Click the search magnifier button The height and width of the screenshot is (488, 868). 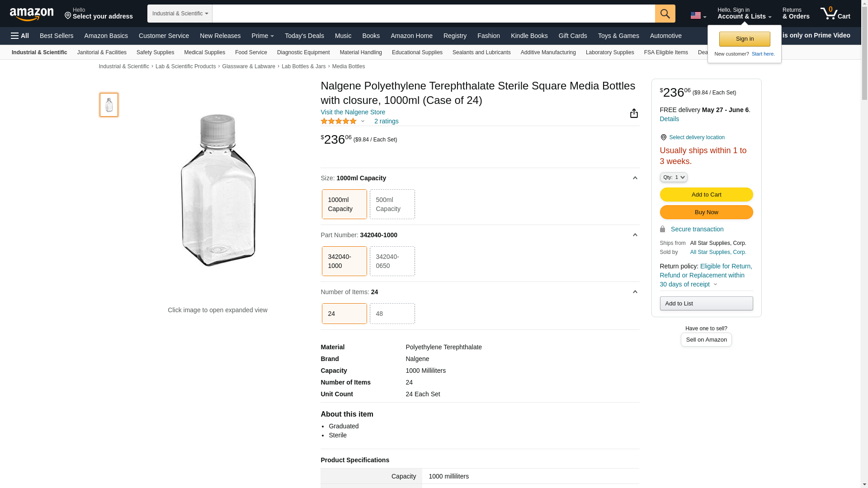point(665,14)
